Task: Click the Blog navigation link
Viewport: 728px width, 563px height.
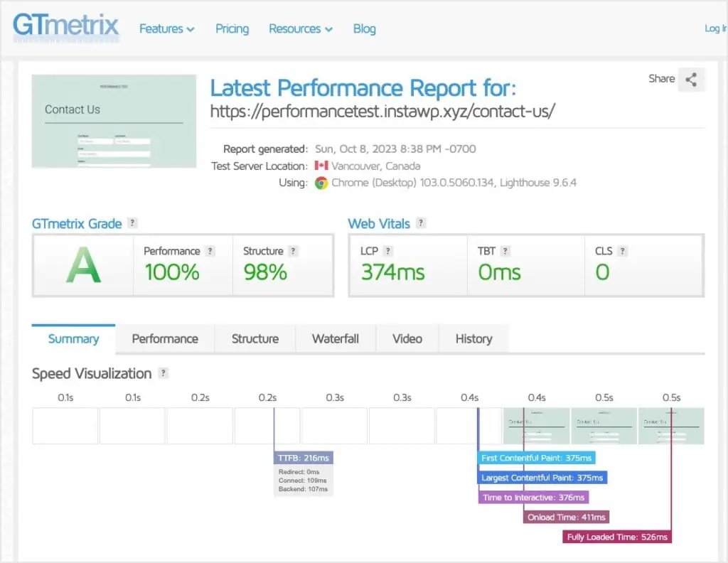Action: pyautogui.click(x=364, y=28)
